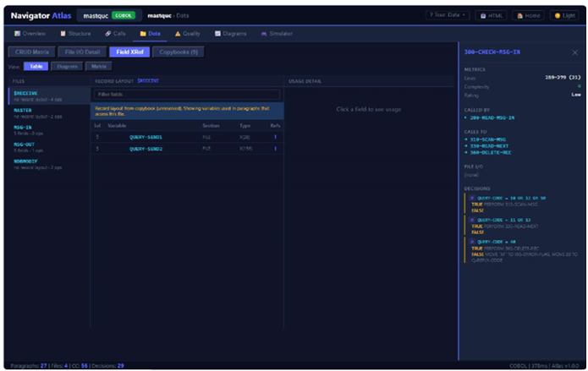Viewport: 588px width, 371px height.
Task: Click the house icon on Home button
Action: pyautogui.click(x=519, y=15)
